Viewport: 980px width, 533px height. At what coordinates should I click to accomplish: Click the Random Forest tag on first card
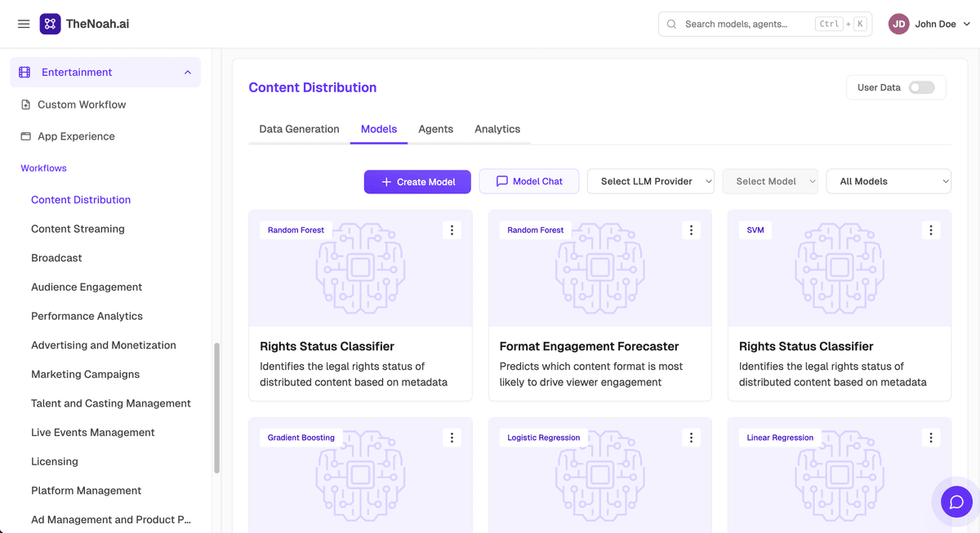tap(296, 230)
